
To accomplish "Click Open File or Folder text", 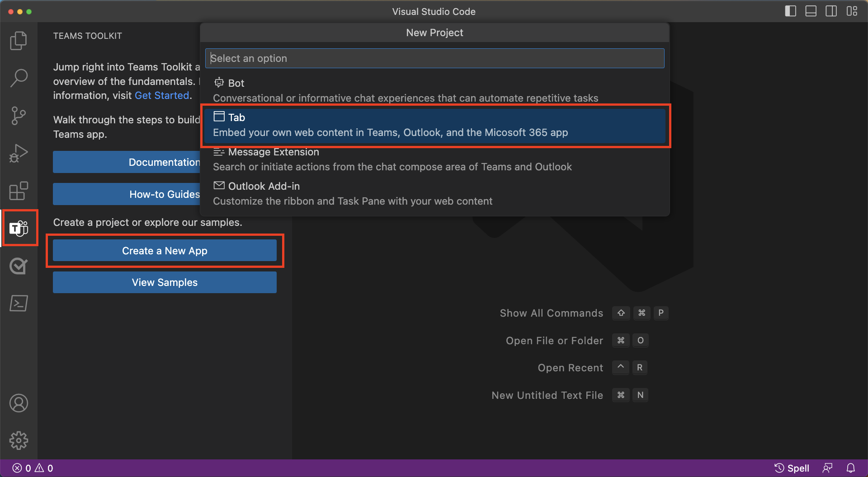I will [554, 341].
